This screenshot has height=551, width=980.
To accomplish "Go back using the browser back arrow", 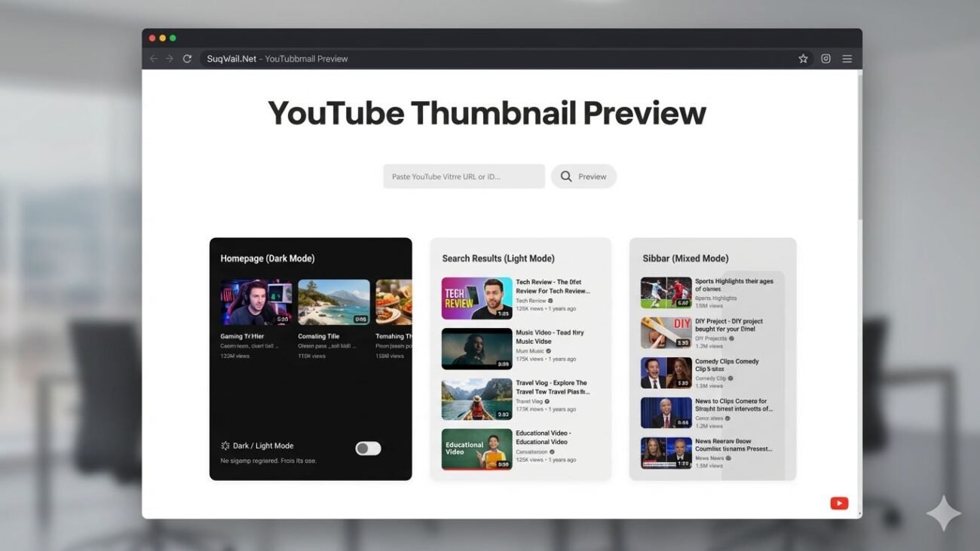I will pyautogui.click(x=154, y=59).
